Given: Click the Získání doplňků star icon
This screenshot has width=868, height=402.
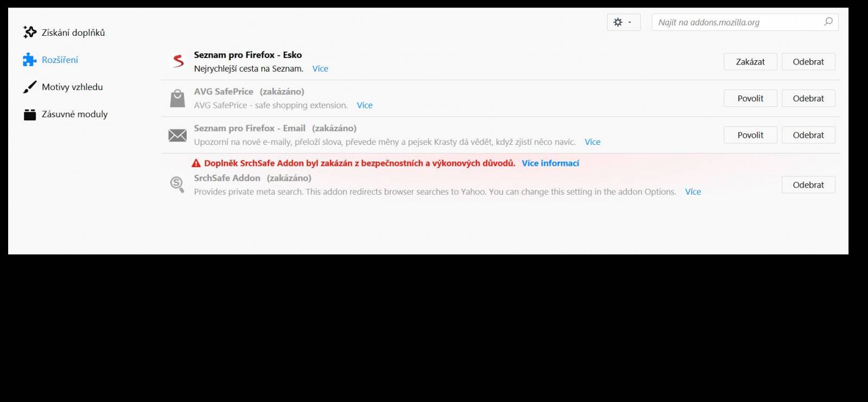Looking at the screenshot, I should (30, 33).
